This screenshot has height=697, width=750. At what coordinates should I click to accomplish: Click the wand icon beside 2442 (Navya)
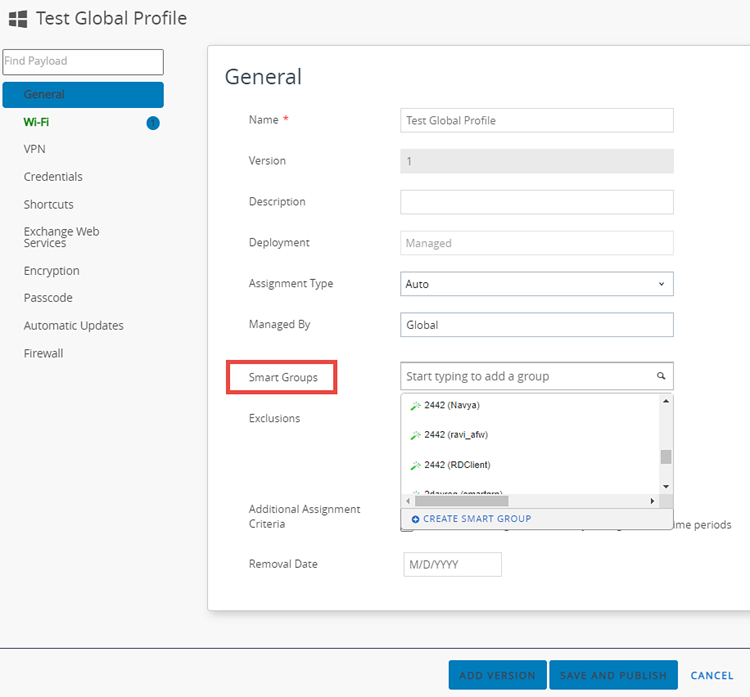[415, 406]
